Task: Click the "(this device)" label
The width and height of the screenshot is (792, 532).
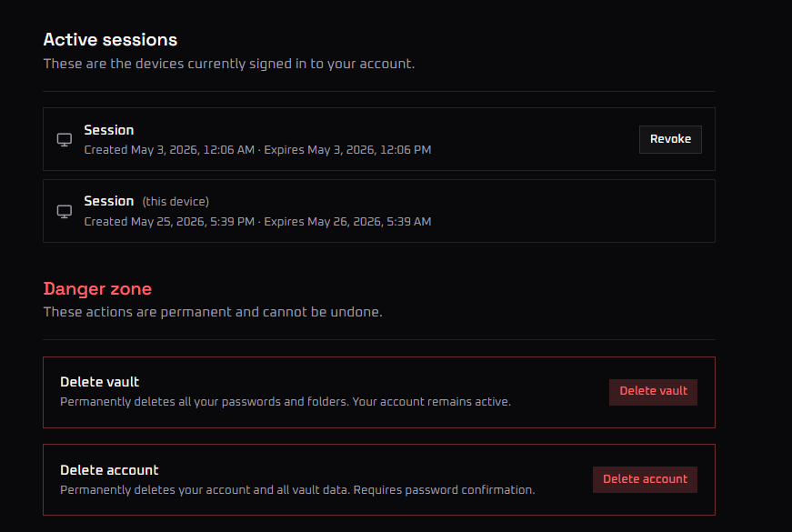Action: pos(175,202)
